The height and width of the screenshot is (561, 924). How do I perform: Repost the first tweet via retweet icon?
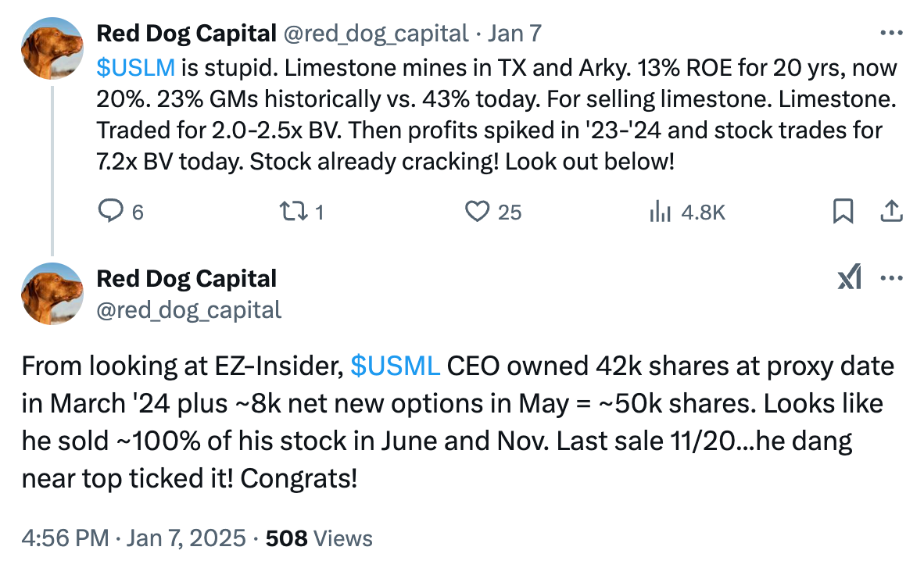coord(293,211)
